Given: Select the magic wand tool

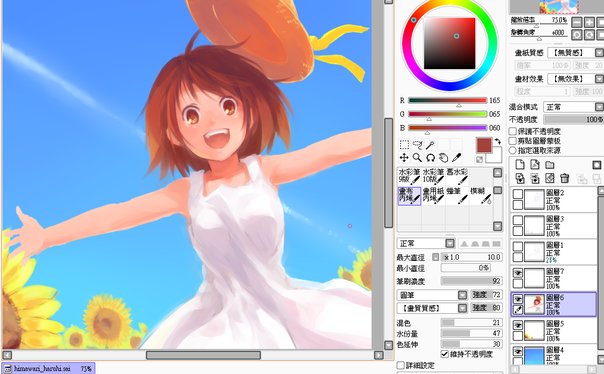Looking at the screenshot, I should [430, 145].
